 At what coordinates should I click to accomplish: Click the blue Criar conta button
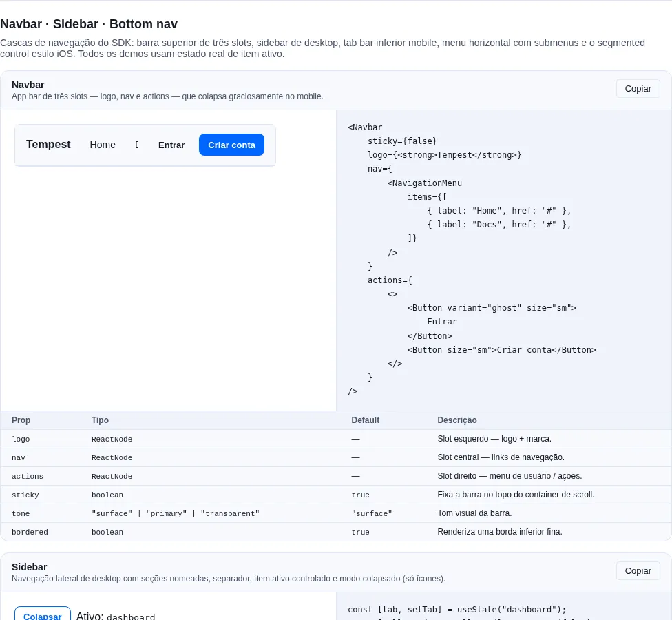tap(231, 145)
